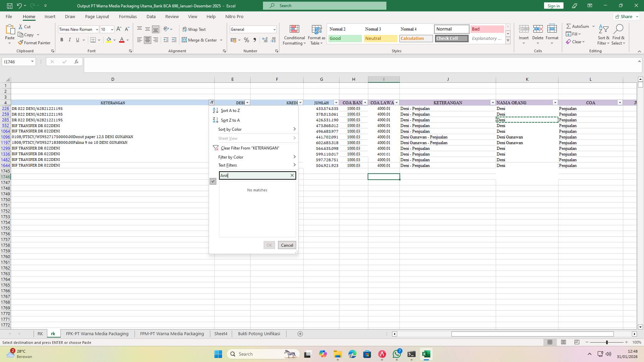This screenshot has width=644, height=362.
Task: Open the General number format dropdown
Action: (274, 29)
